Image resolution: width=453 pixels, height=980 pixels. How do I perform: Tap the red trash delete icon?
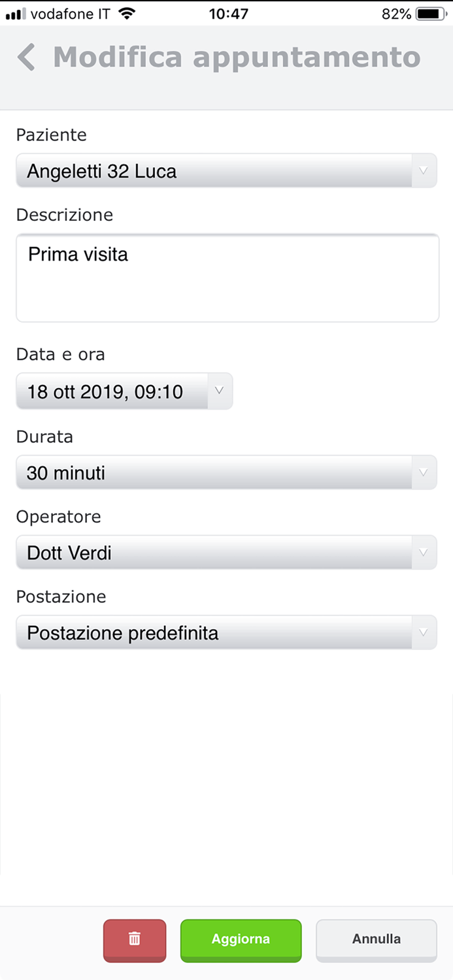pyautogui.click(x=135, y=941)
